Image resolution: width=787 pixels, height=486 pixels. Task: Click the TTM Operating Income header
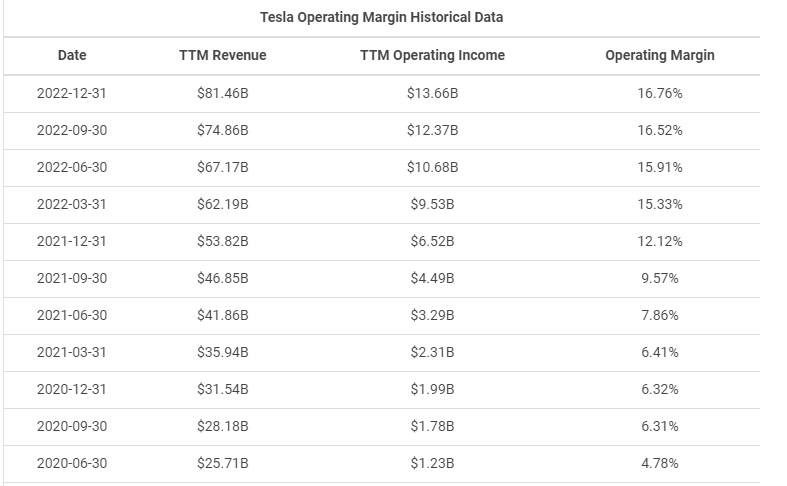pyautogui.click(x=432, y=56)
